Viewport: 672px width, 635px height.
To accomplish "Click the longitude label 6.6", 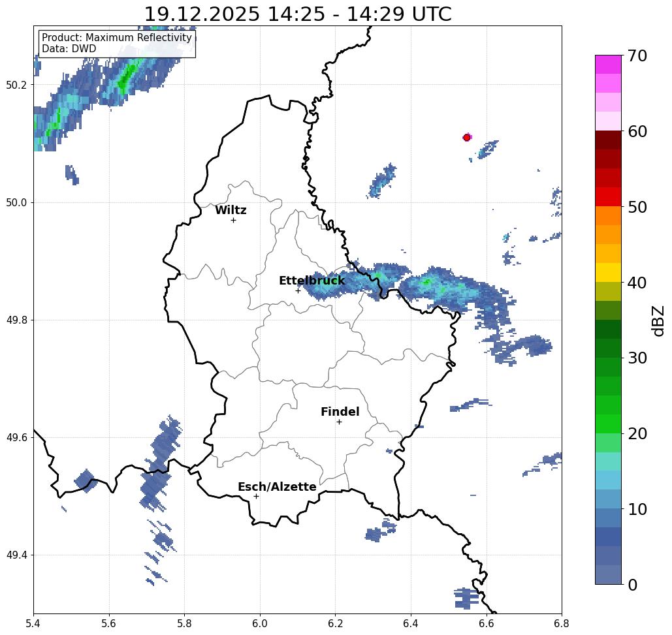I will pyautogui.click(x=486, y=623).
